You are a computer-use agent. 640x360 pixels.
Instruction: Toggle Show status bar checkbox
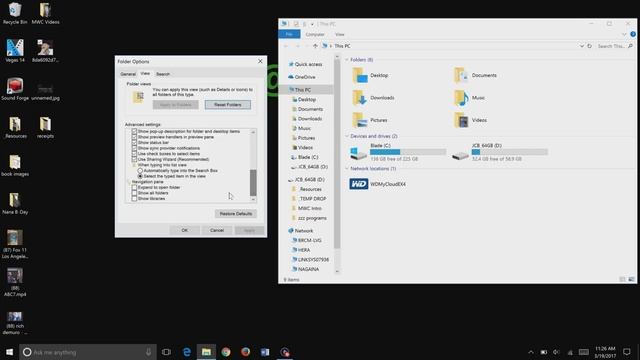click(134, 142)
